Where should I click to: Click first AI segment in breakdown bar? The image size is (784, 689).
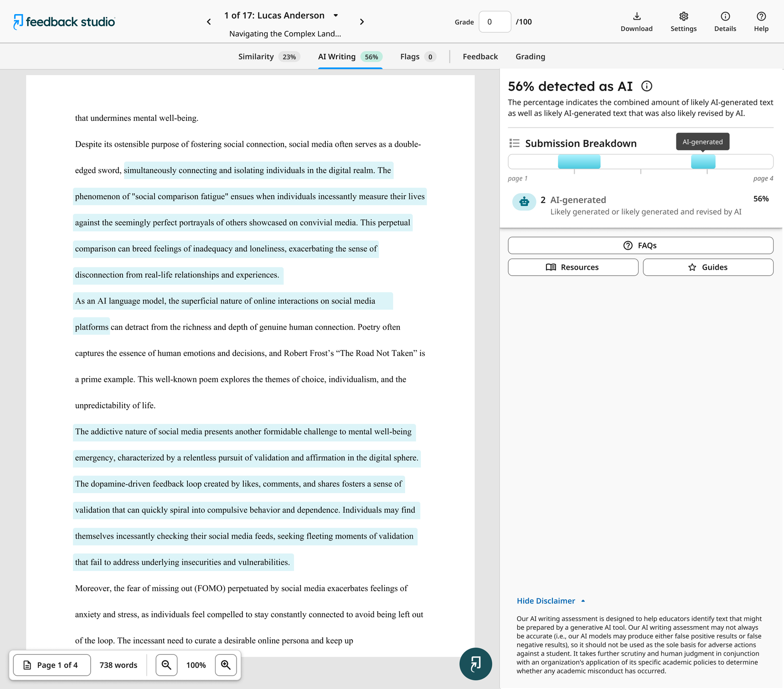coord(579,161)
